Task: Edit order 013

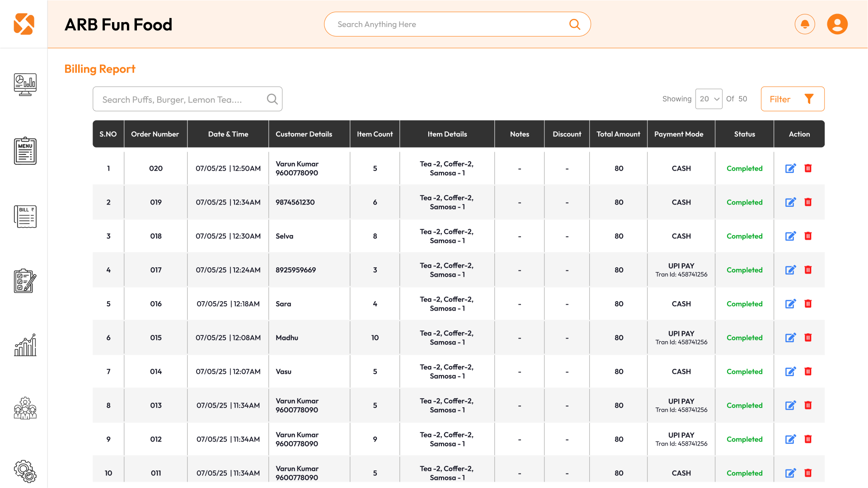Action: coord(790,405)
